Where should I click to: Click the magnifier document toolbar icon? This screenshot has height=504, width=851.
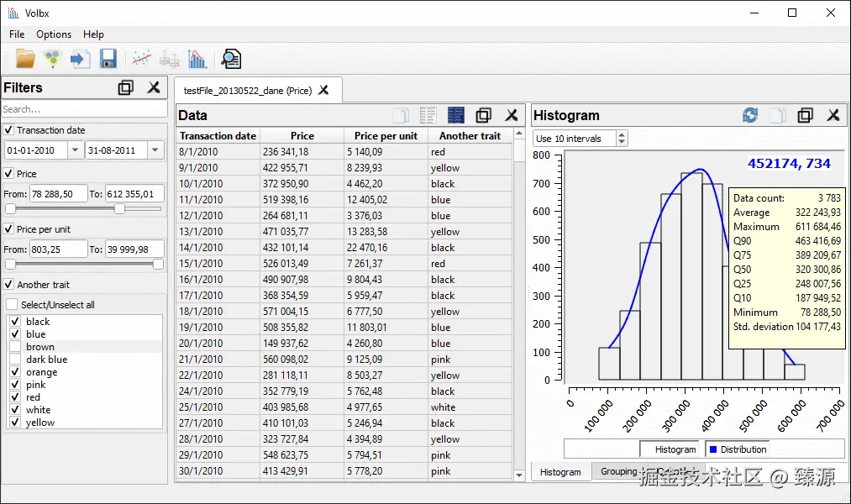(231, 59)
